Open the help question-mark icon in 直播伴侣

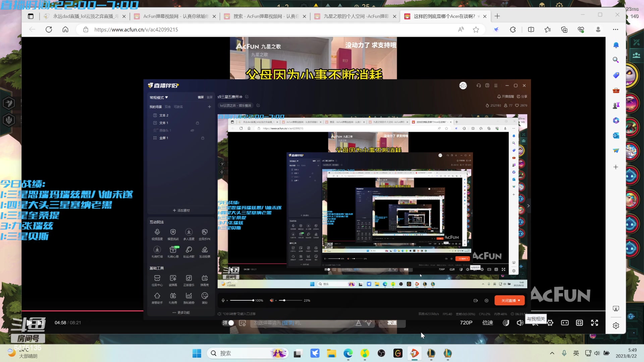coord(487,85)
